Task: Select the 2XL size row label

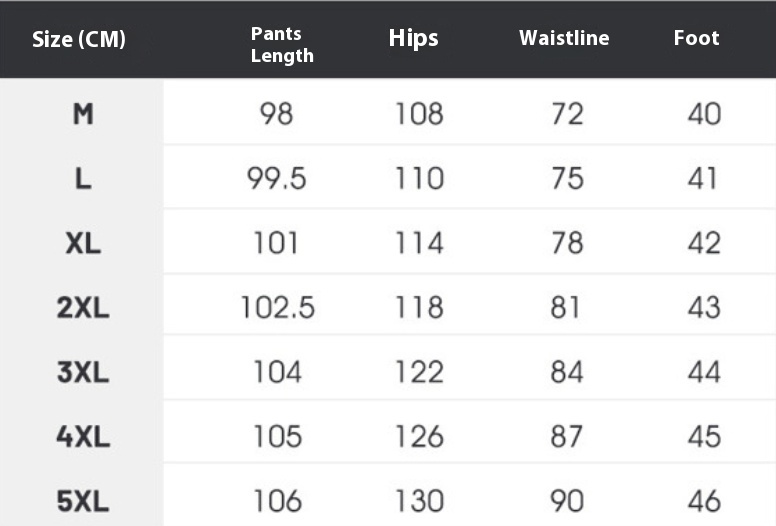Action: (x=82, y=308)
